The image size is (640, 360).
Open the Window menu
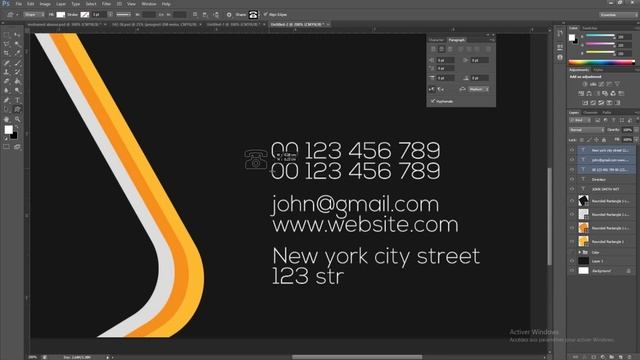coord(149,4)
